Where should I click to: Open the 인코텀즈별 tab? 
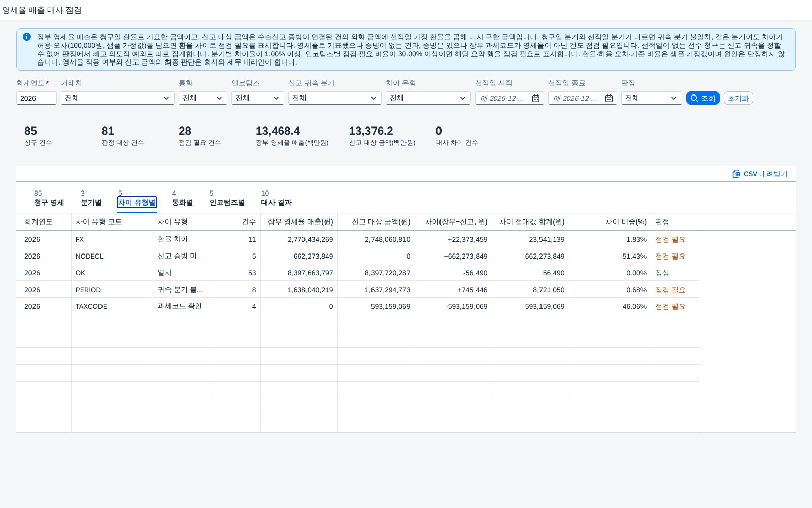pos(227,198)
